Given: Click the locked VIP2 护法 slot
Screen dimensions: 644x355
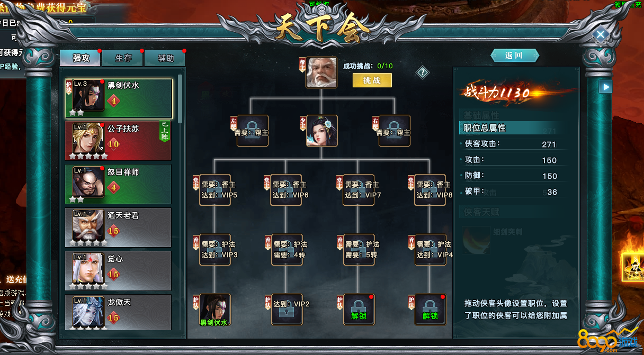Looking at the screenshot, I should click(x=287, y=310).
